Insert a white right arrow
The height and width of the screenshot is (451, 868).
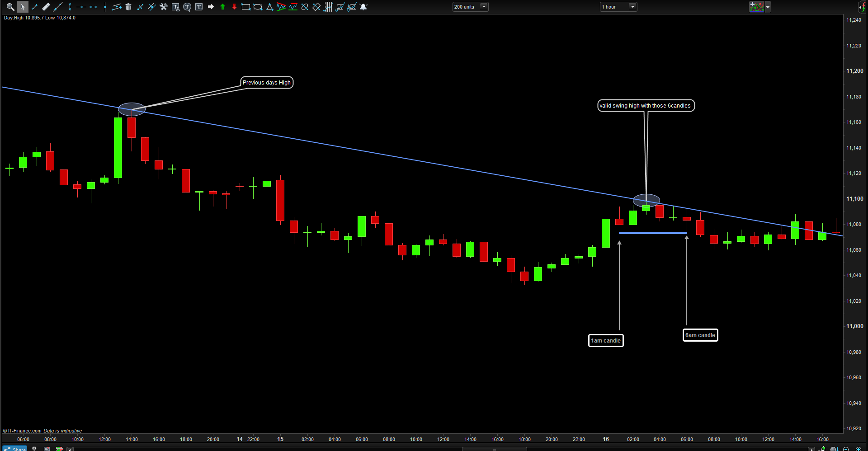[211, 7]
